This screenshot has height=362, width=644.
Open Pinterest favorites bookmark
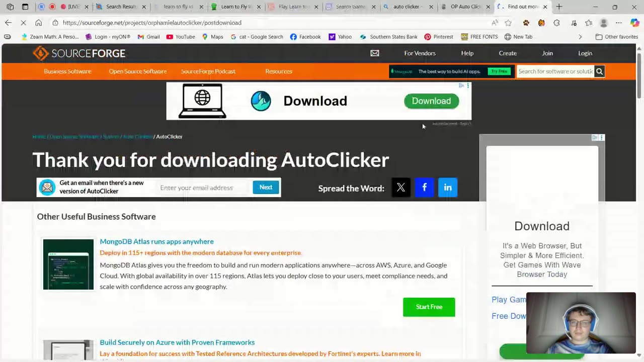click(439, 37)
